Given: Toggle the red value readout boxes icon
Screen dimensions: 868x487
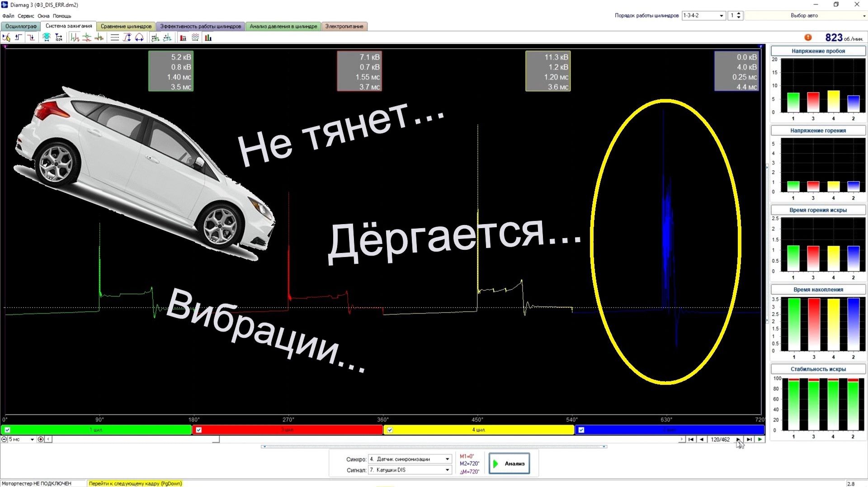Looking at the screenshot, I should (x=183, y=37).
